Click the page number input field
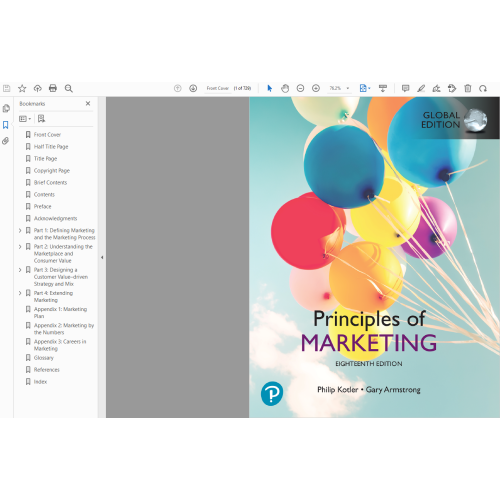Screen dimensions: 500x500 click(218, 88)
